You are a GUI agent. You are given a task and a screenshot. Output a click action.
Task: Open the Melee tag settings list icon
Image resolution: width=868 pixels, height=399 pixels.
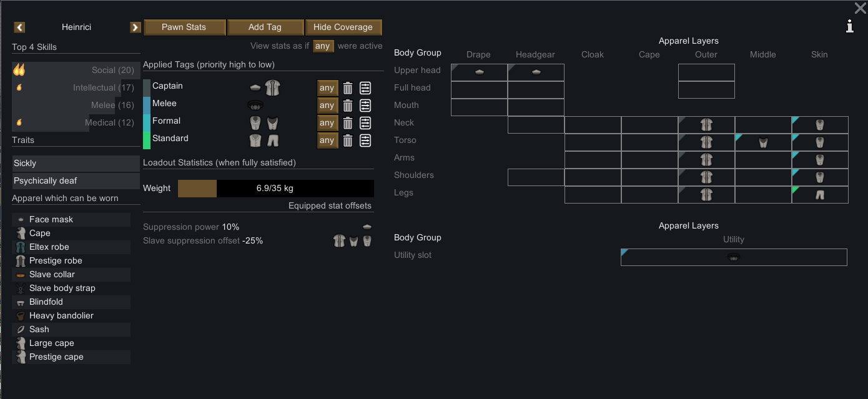pyautogui.click(x=365, y=106)
